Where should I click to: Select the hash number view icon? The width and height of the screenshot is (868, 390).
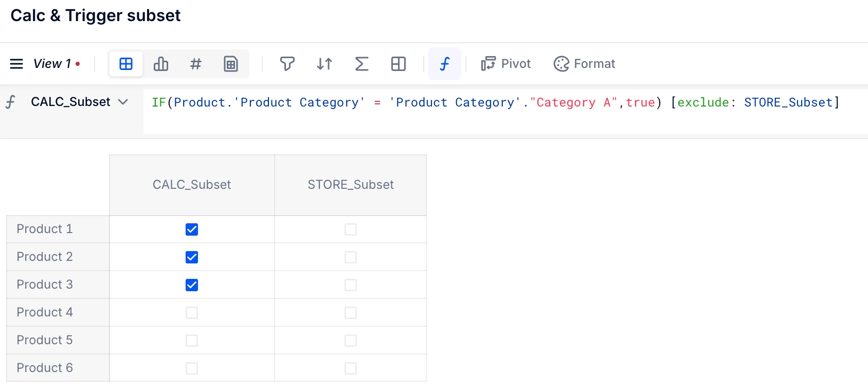click(195, 64)
